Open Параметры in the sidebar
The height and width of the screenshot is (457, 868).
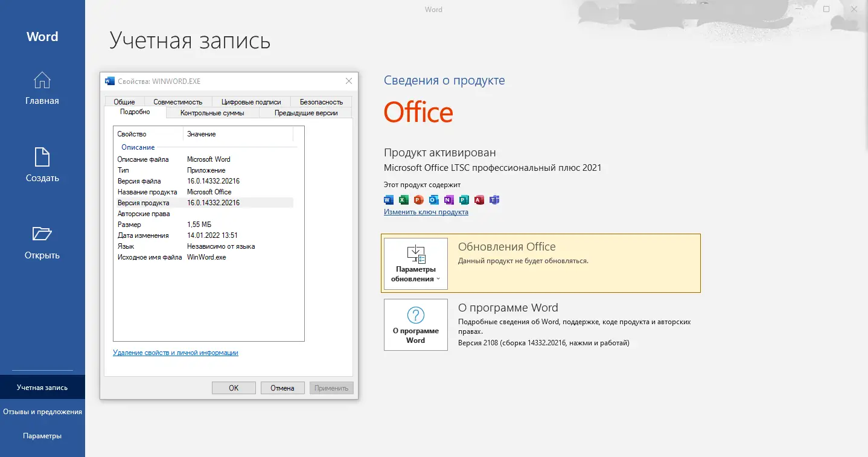click(x=42, y=436)
